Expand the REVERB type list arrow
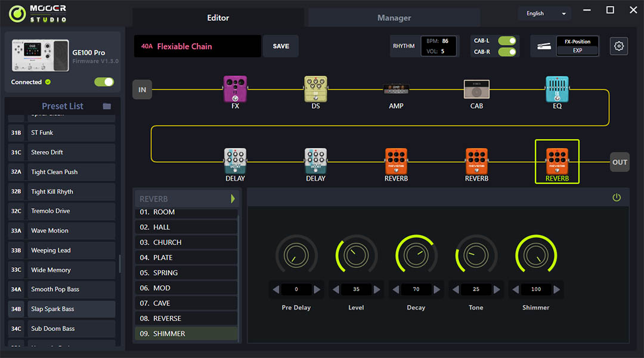Image resolution: width=644 pixels, height=358 pixels. (233, 199)
